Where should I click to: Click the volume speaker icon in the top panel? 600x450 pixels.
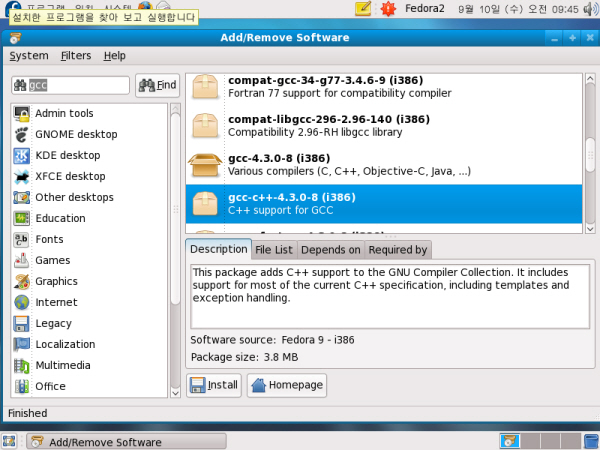point(591,9)
